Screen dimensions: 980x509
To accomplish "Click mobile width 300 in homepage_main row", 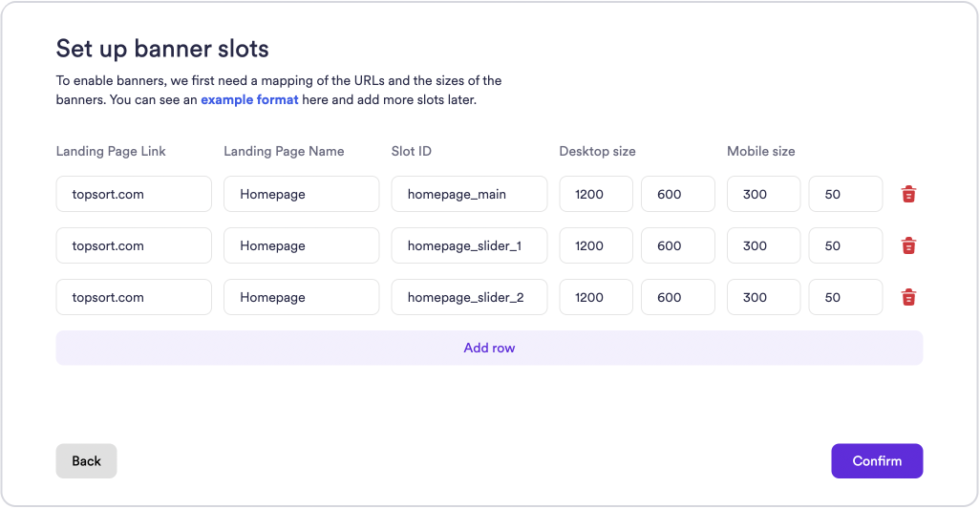I will (x=763, y=194).
